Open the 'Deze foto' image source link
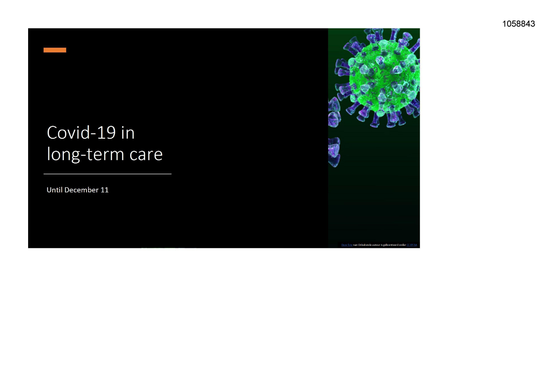The height and width of the screenshot is (392, 554). (x=346, y=245)
